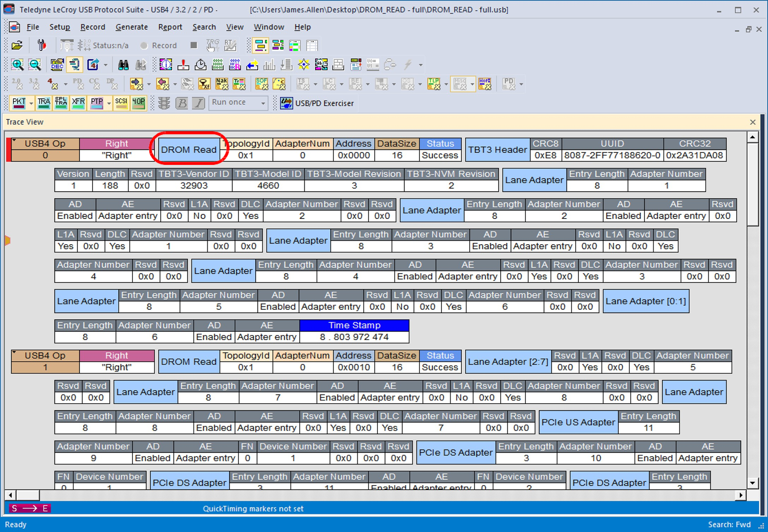Image resolution: width=768 pixels, height=532 pixels.
Task: Launch the USB/PD Exerciser
Action: pyautogui.click(x=317, y=103)
